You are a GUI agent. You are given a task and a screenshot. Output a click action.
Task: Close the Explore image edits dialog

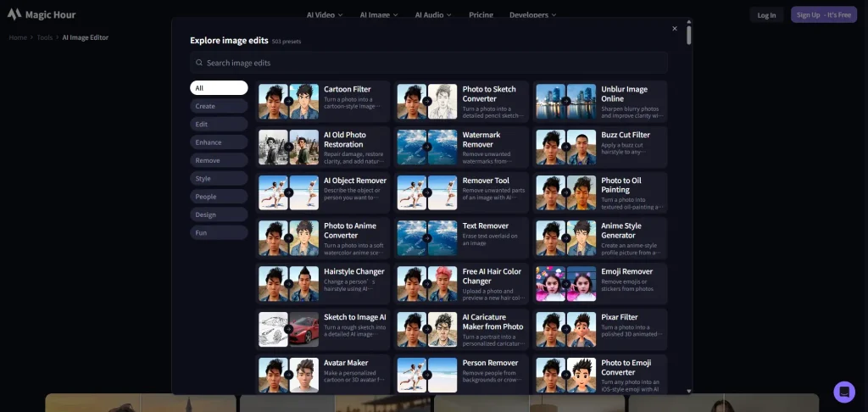tap(674, 28)
